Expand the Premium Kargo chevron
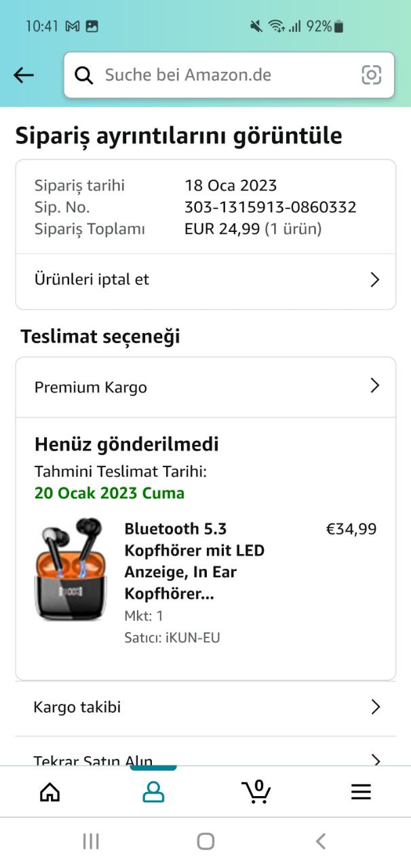The height and width of the screenshot is (868, 411). click(x=374, y=386)
